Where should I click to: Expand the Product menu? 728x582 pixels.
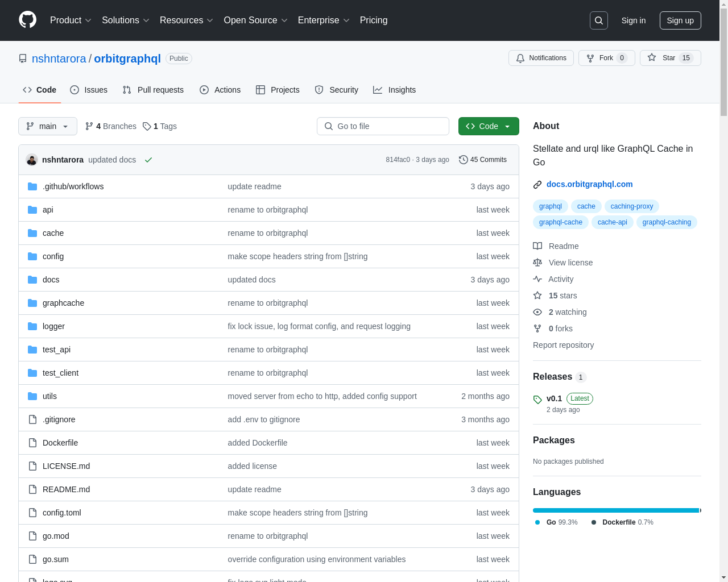(x=71, y=20)
